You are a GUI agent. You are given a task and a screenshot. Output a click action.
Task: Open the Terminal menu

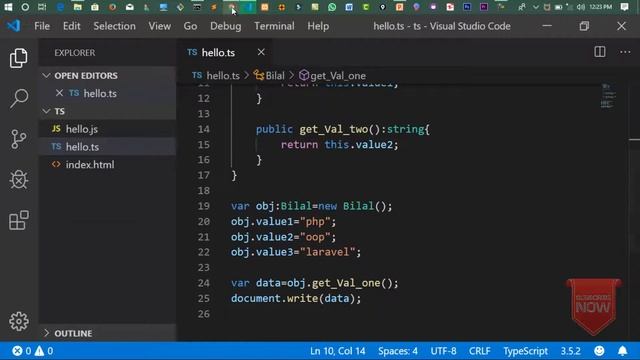274,26
